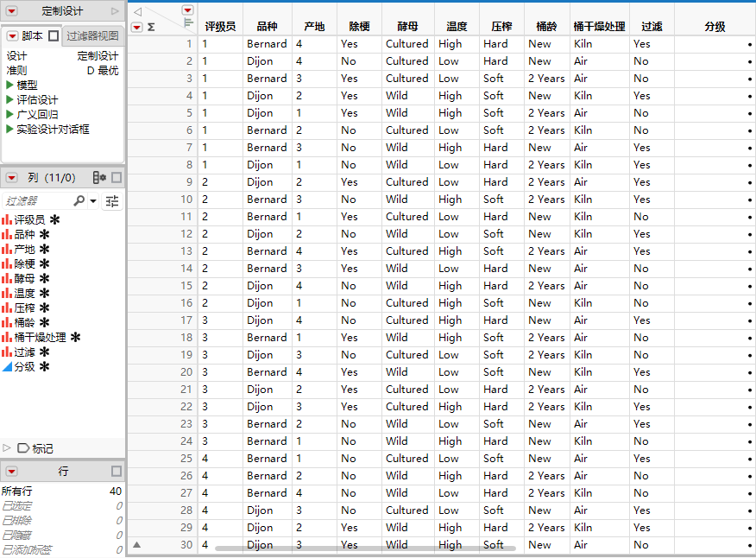Image resolution: width=756 pixels, height=558 pixels.
Task: Click the column list icon in table corner
Action: coord(188,22)
